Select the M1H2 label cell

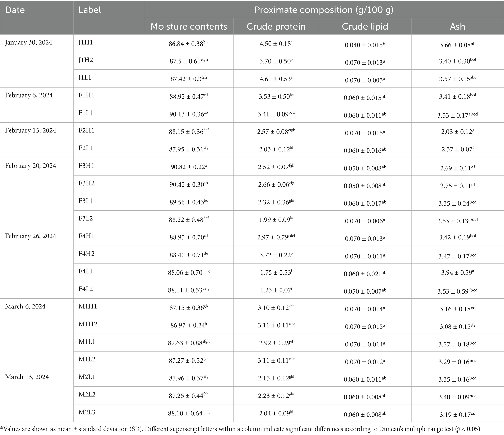click(x=88, y=324)
